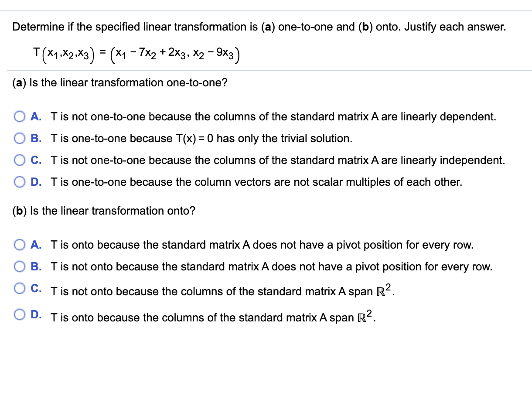Select radio button C in part (b)
The image size is (532, 396).
coord(19,288)
